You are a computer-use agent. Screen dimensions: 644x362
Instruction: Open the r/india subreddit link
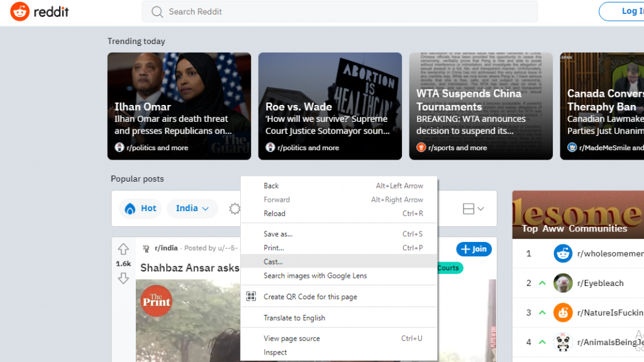pyautogui.click(x=166, y=248)
